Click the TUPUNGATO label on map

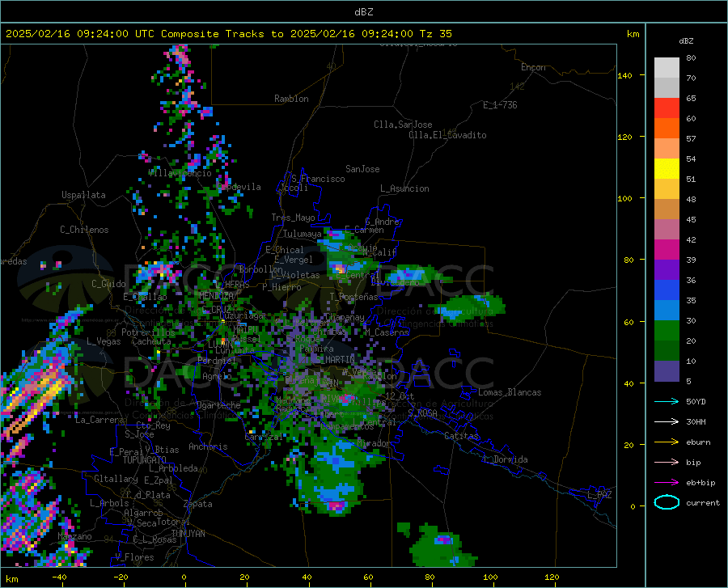[145, 460]
